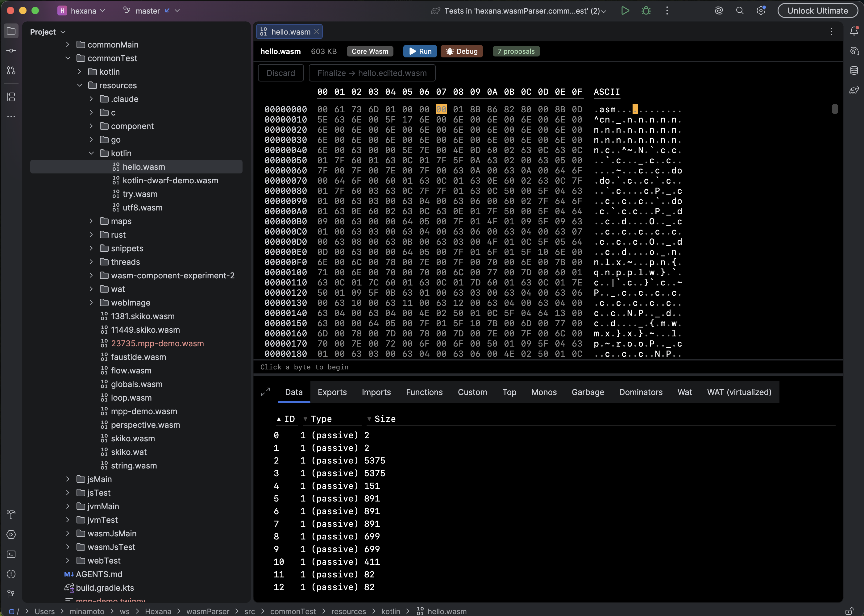Open the Commit tool window icon
Image resolution: width=864 pixels, height=616 pixels.
11,51
